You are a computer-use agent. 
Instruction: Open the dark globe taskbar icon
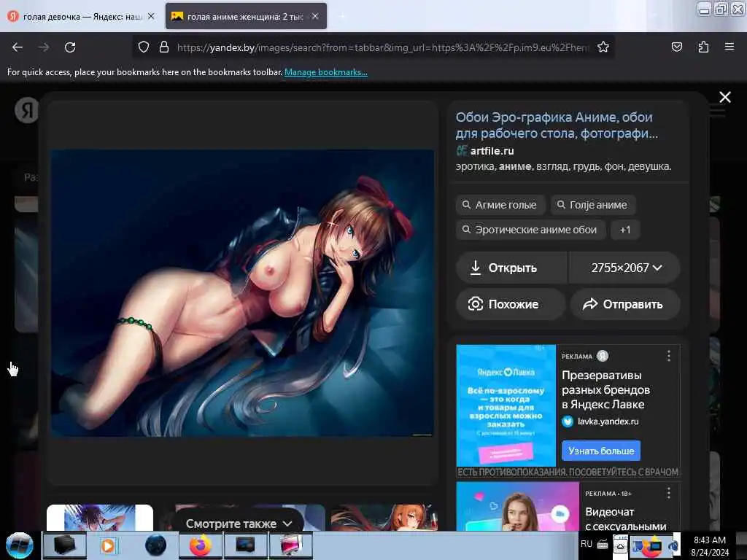pos(155,545)
